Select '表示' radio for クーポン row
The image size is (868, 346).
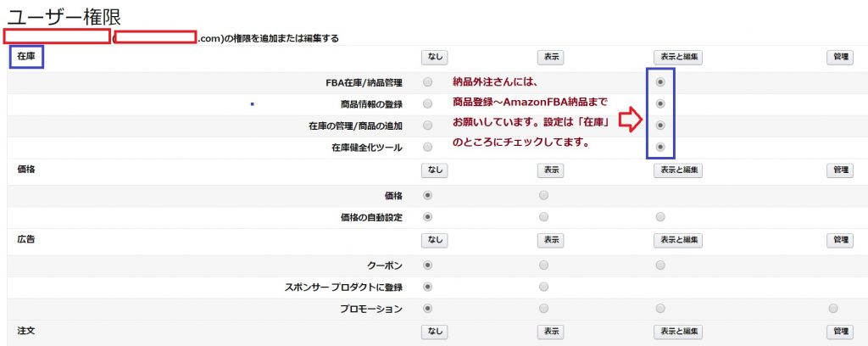pyautogui.click(x=543, y=265)
